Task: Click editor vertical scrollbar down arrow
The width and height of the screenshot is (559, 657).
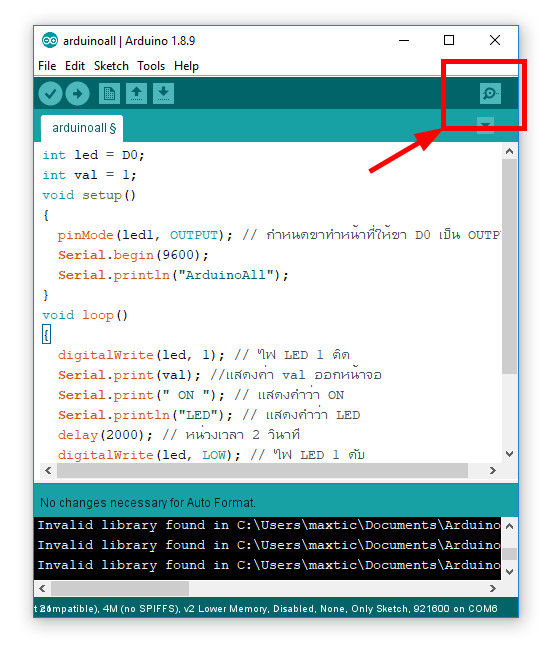Action: [510, 454]
